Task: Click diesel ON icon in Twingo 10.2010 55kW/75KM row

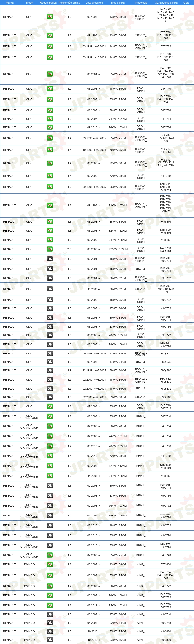Action: coord(50,632)
